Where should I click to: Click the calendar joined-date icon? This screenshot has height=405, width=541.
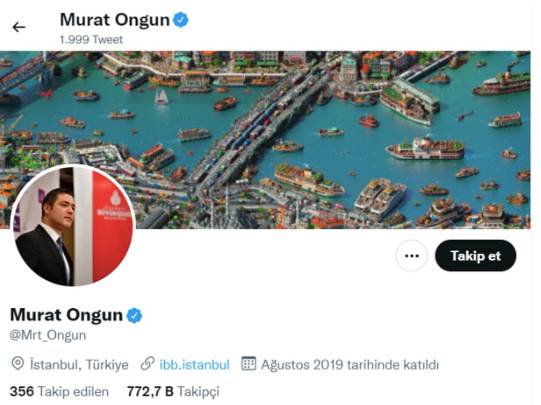[248, 364]
